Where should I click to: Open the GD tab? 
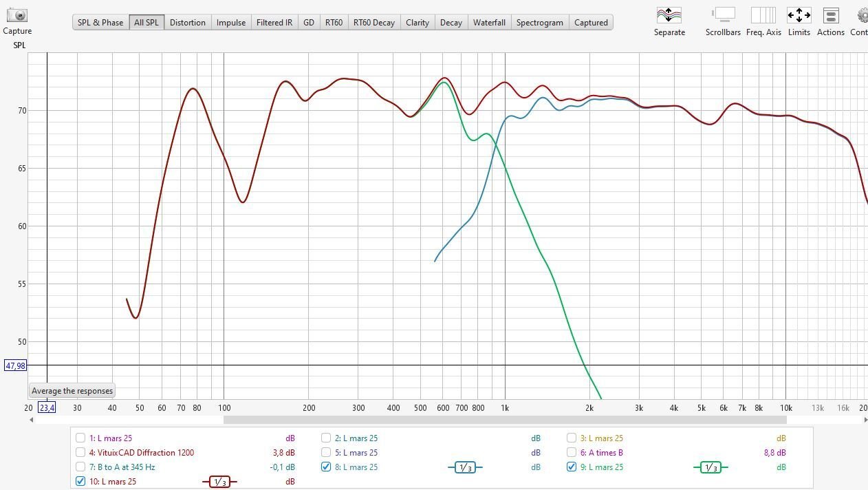tap(309, 22)
